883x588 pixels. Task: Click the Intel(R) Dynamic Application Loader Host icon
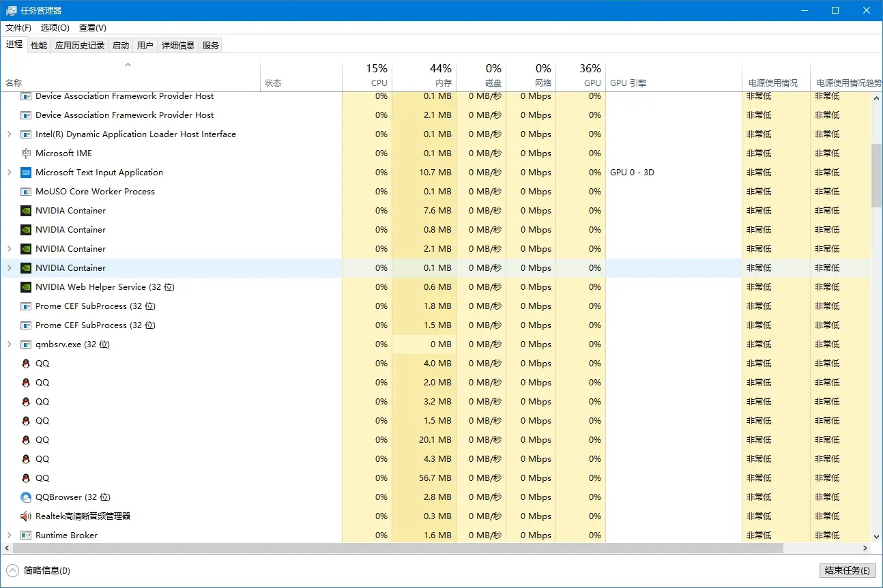[26, 134]
